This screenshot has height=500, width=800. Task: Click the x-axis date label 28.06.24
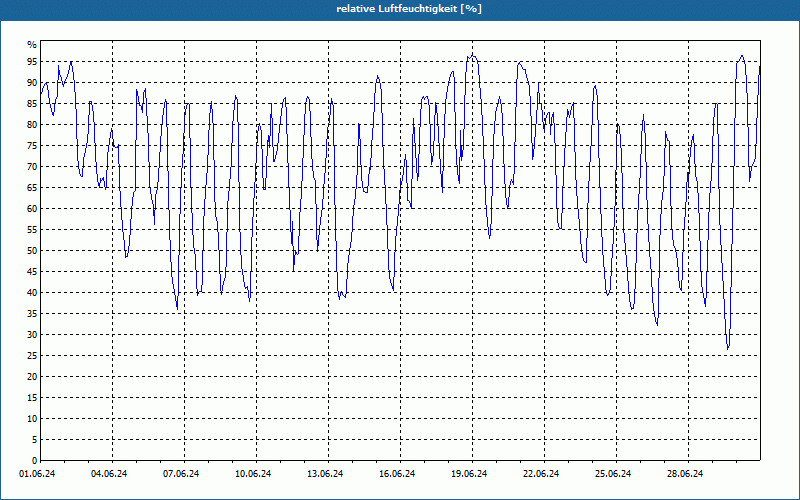[x=685, y=474]
